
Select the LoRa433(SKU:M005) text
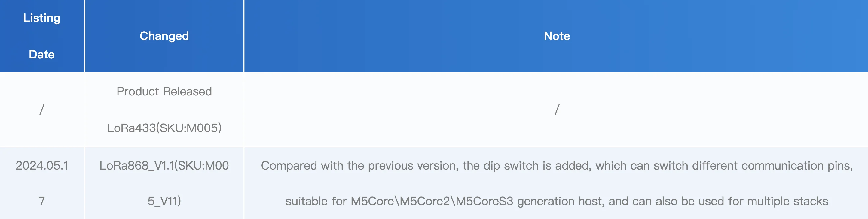[x=164, y=128]
